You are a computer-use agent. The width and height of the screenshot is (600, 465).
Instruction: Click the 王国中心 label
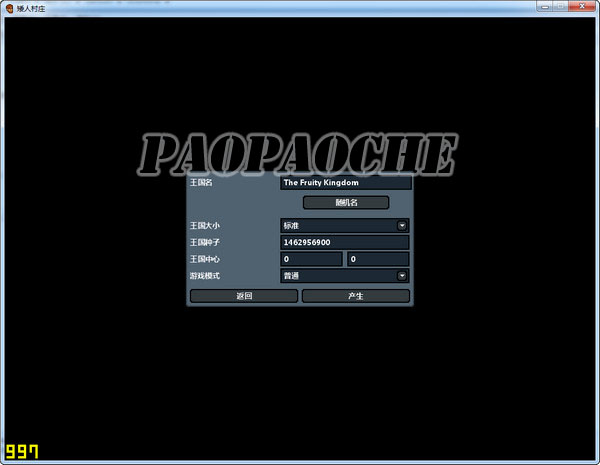pyautogui.click(x=205, y=259)
